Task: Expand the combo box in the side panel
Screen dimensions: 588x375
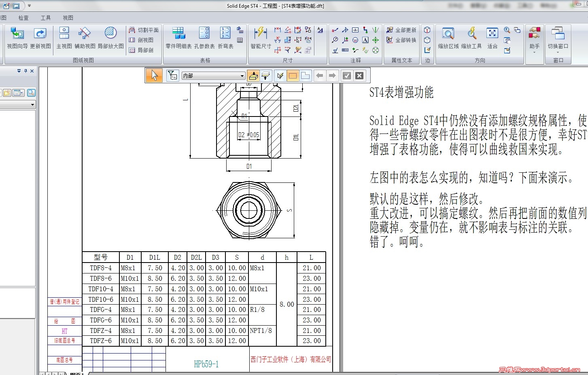Action: [33, 105]
